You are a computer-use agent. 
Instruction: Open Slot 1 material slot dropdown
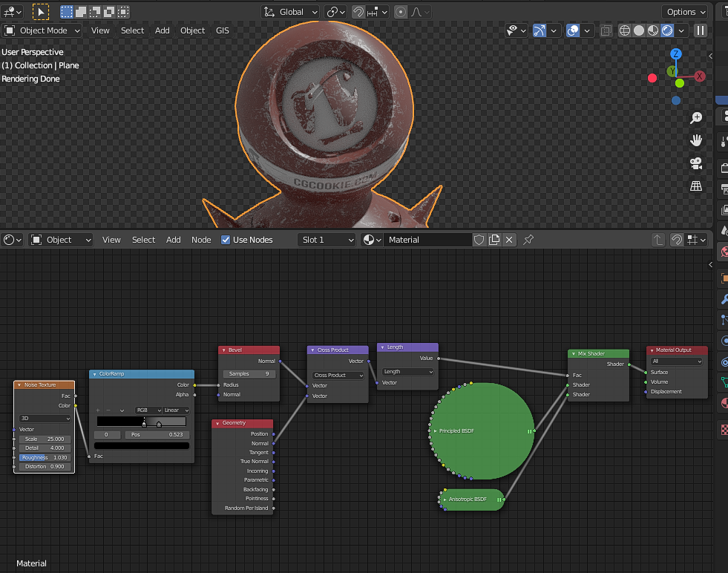click(327, 240)
